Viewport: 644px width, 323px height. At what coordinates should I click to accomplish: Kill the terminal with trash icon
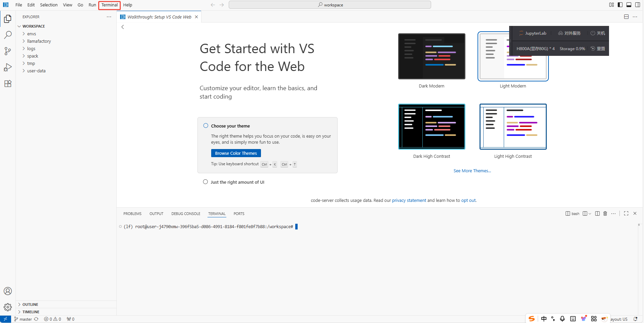click(x=605, y=214)
